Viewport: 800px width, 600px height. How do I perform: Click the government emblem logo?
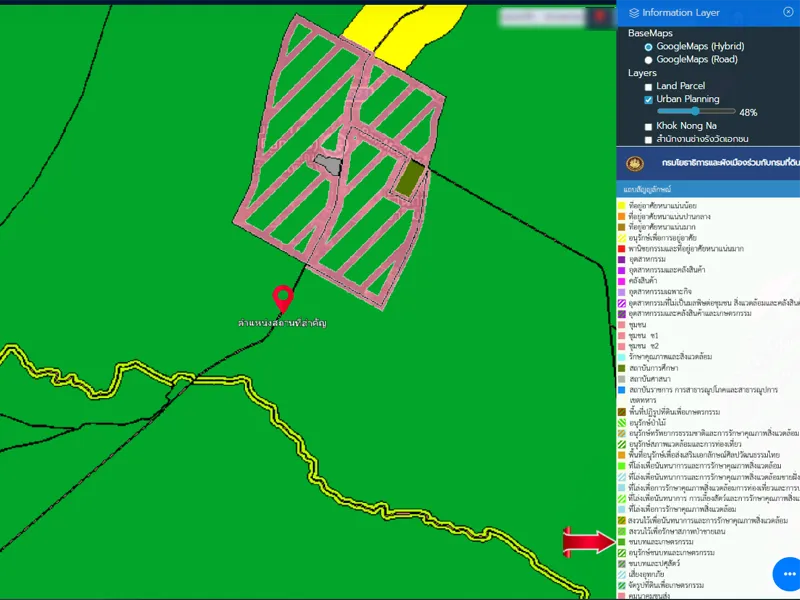click(634, 163)
